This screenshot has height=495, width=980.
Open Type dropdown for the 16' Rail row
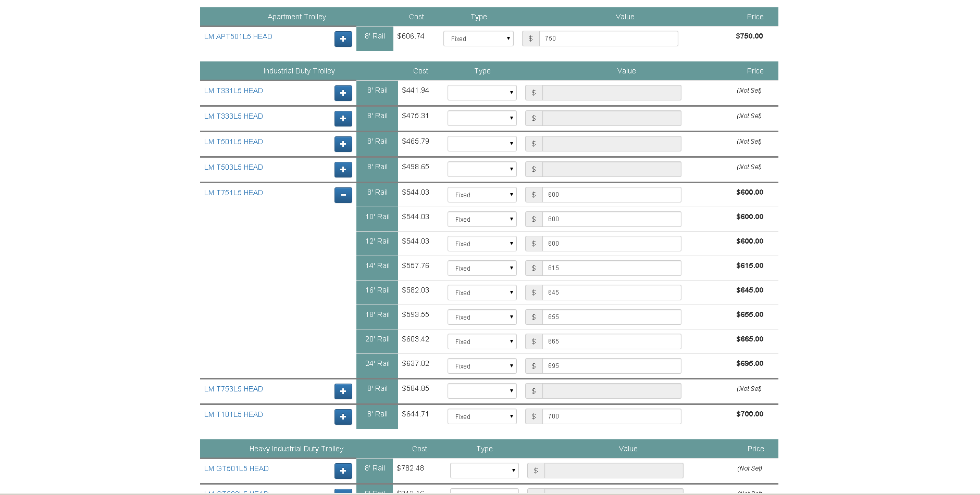[x=482, y=293]
